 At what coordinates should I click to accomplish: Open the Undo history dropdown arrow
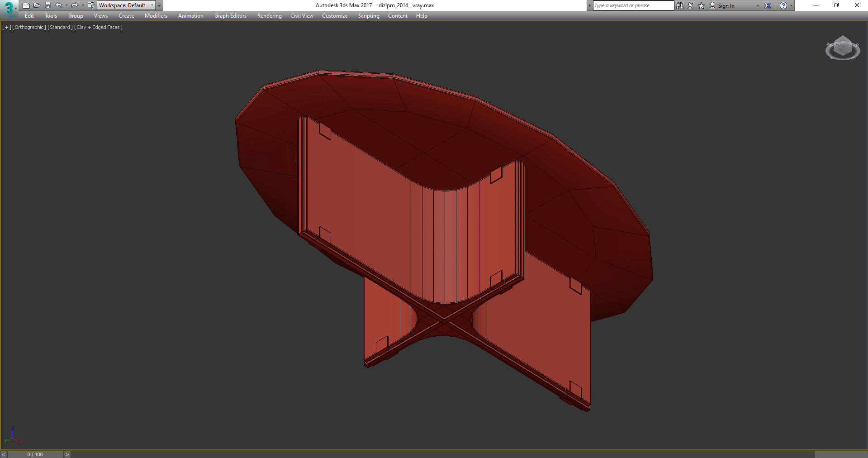coord(66,5)
